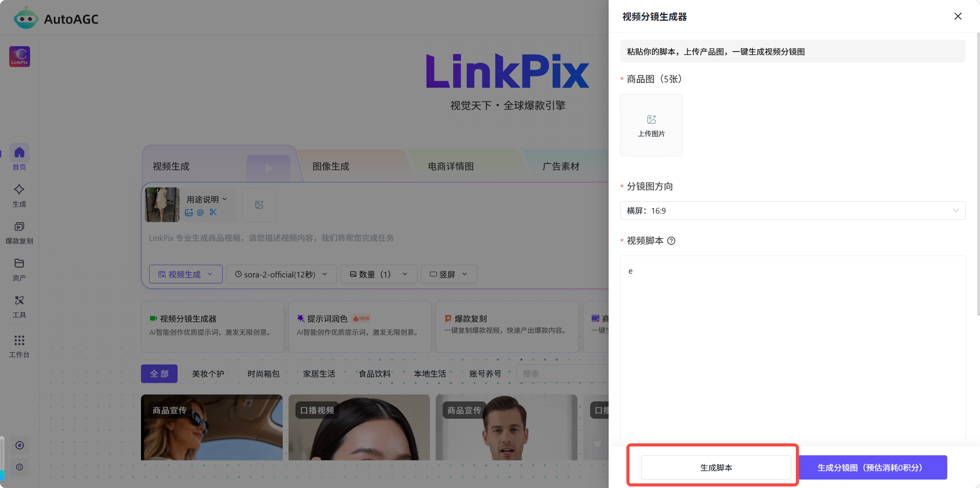Close the 视频分镜生成器 panel
This screenshot has height=488, width=980.
point(958,16)
